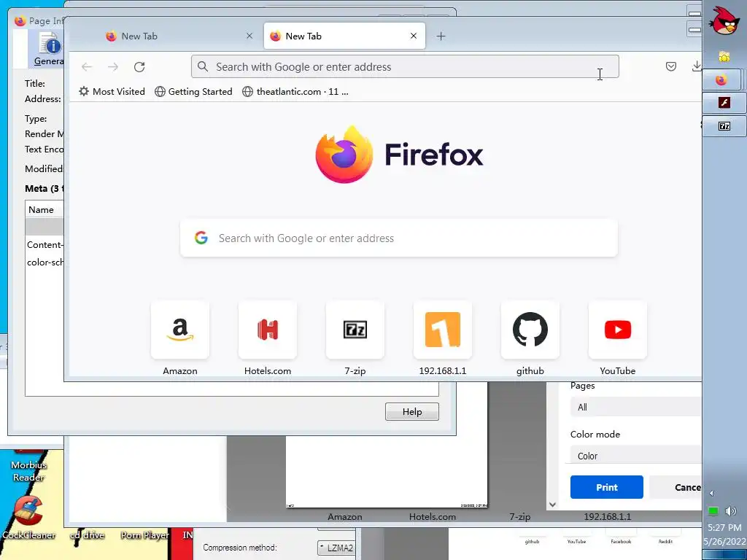This screenshot has height=560, width=747.
Task: Expand the hidden system tray icons arrow
Action: (711, 494)
